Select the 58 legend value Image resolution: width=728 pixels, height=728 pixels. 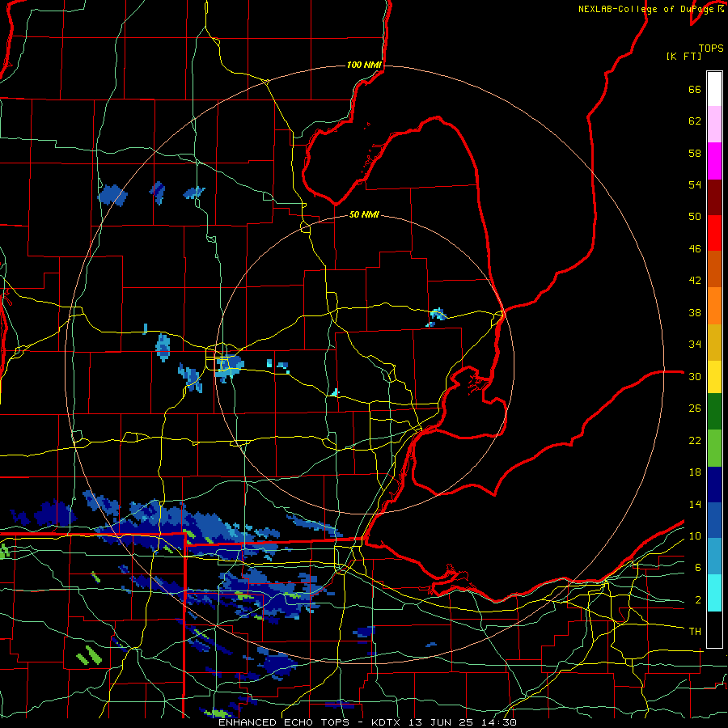pyautogui.click(x=695, y=153)
